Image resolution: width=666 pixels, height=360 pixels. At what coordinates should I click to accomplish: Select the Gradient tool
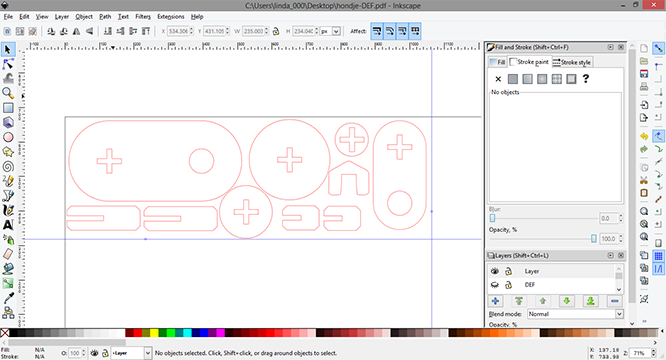(8, 283)
